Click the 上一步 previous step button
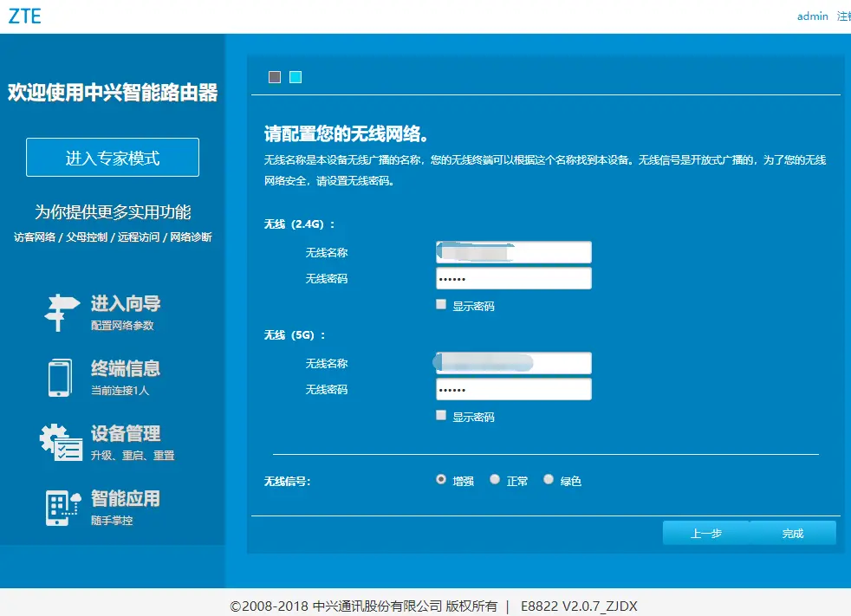 706,533
